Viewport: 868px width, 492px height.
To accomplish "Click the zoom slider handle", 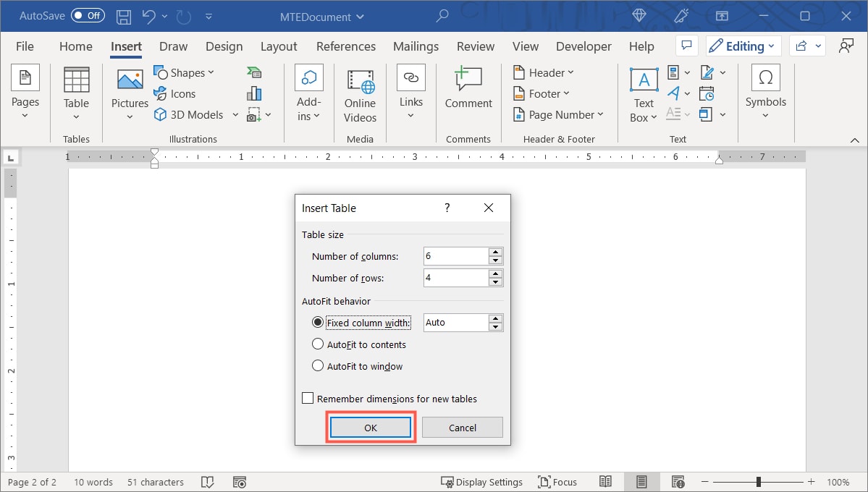I will 759,482.
